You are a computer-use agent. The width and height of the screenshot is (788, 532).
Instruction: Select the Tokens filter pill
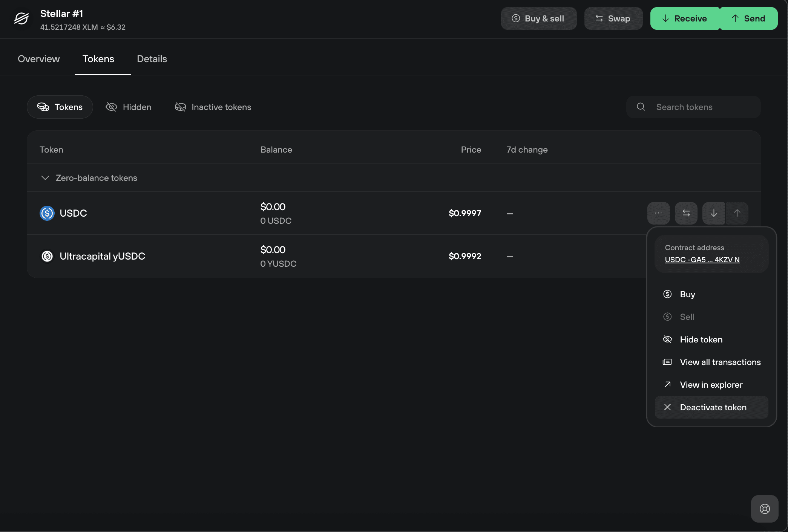pyautogui.click(x=60, y=107)
